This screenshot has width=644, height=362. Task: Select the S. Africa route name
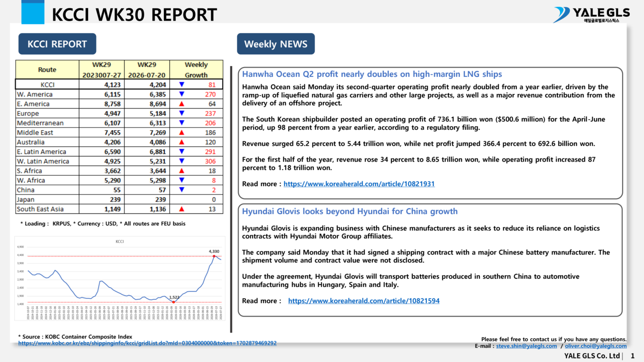tap(29, 171)
